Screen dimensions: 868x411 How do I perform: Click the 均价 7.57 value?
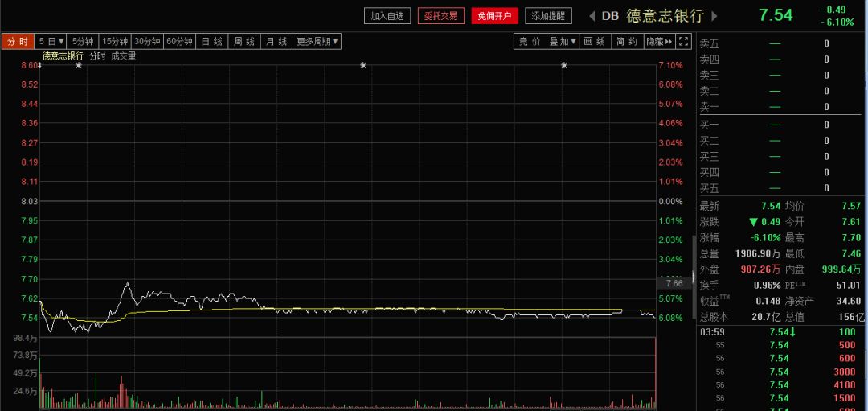point(851,206)
